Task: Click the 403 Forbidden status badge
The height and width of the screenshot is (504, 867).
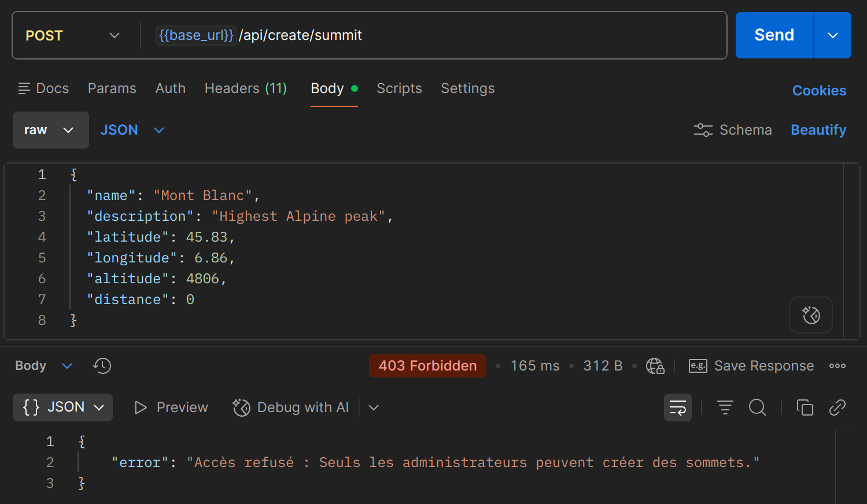Action: tap(427, 366)
